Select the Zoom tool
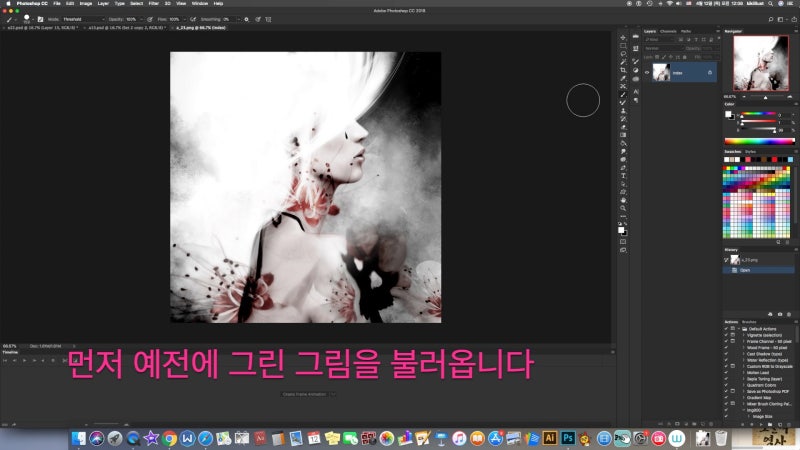Viewport: 800px width, 450px height. click(x=623, y=208)
